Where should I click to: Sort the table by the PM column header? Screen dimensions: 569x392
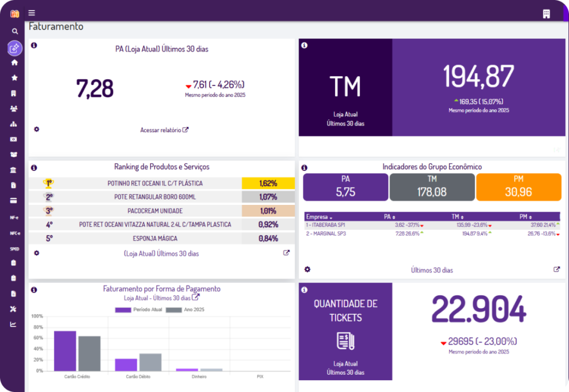(x=526, y=217)
